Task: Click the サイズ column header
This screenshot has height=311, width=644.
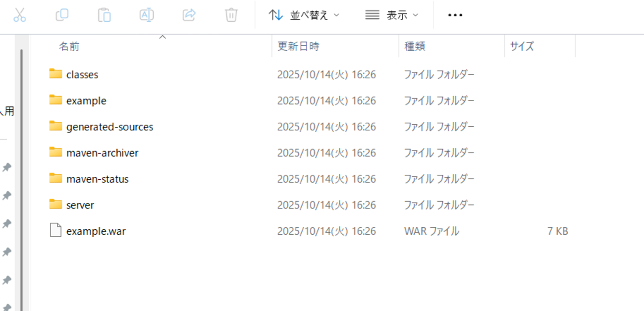Action: (522, 47)
